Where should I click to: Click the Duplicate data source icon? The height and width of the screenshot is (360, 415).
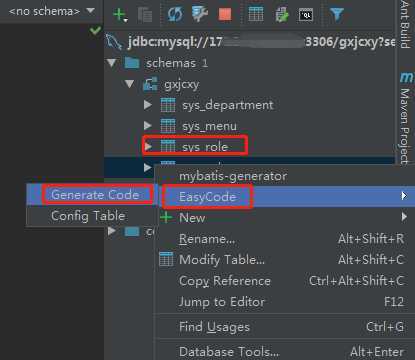pyautogui.click(x=145, y=15)
